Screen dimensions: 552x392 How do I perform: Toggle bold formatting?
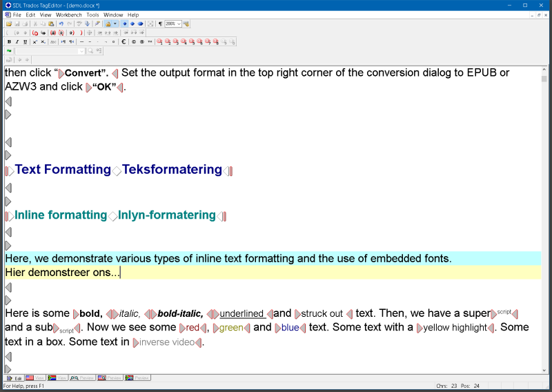point(9,42)
